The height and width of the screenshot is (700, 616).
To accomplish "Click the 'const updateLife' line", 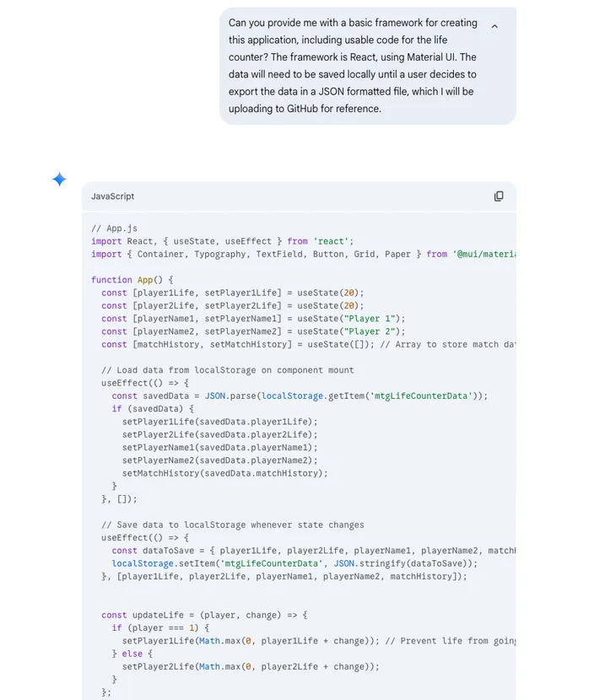I will pos(204,615).
